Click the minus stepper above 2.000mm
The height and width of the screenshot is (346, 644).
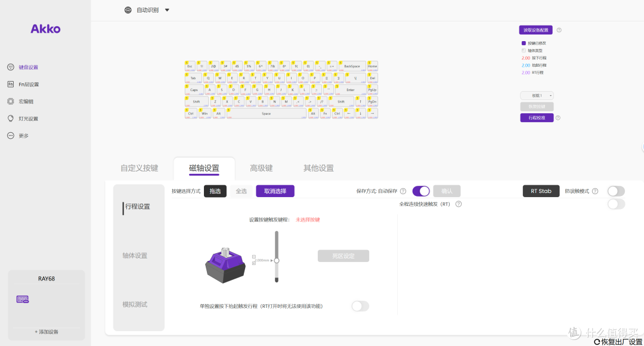[254, 257]
